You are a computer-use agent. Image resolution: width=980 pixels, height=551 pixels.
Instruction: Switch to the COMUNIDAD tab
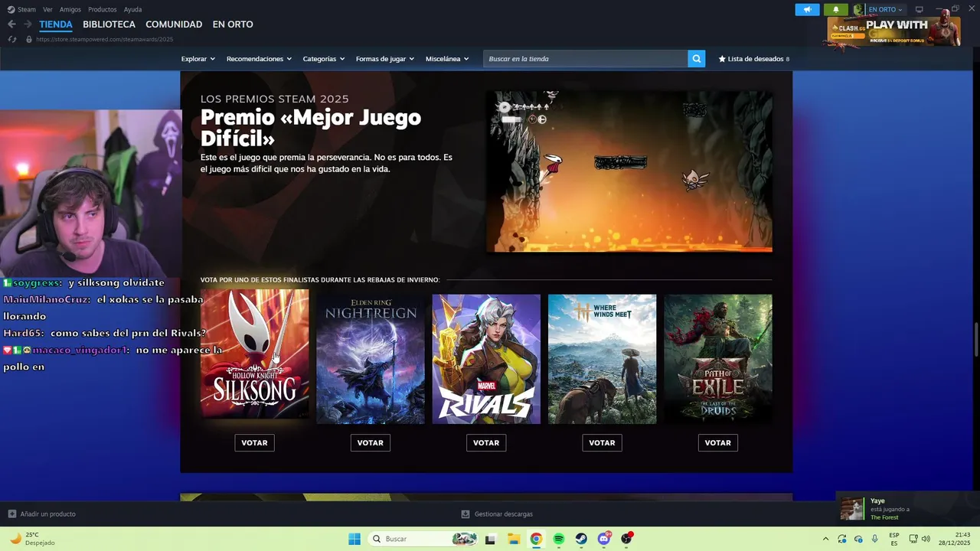pos(174,24)
